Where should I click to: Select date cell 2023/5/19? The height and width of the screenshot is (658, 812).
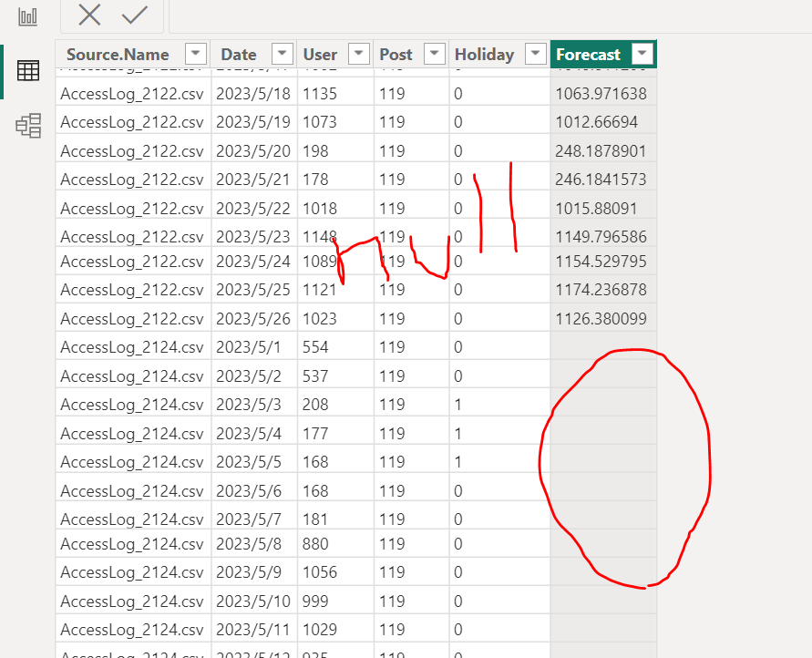[252, 122]
